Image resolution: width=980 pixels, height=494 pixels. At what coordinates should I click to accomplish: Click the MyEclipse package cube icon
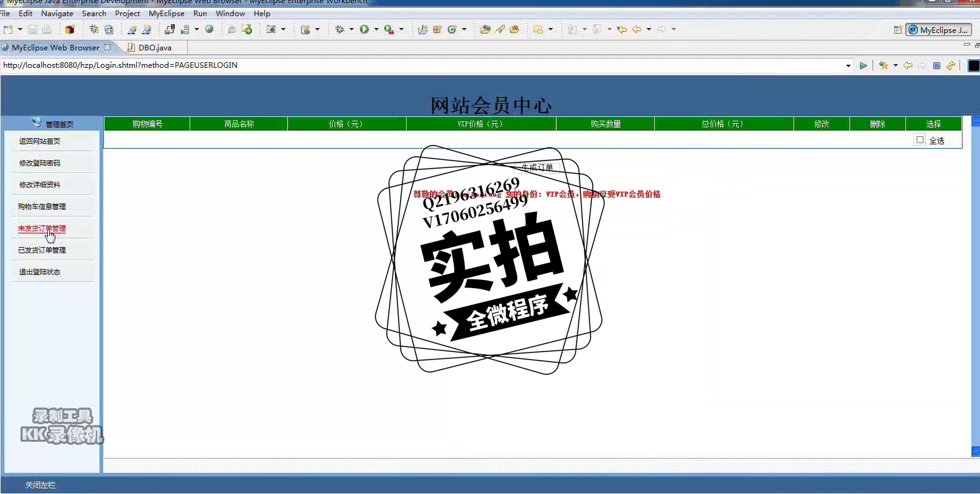70,29
